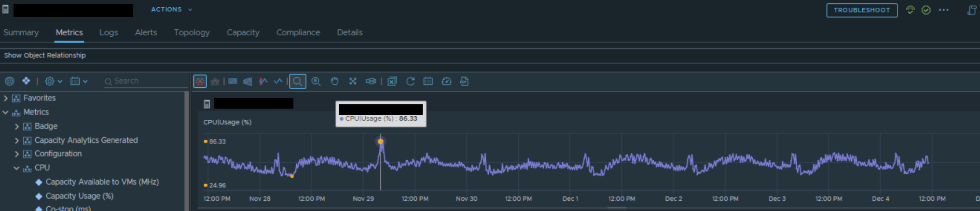The image size is (980, 211).
Task: Click the concentric target icon above metric tree
Action: [10, 81]
